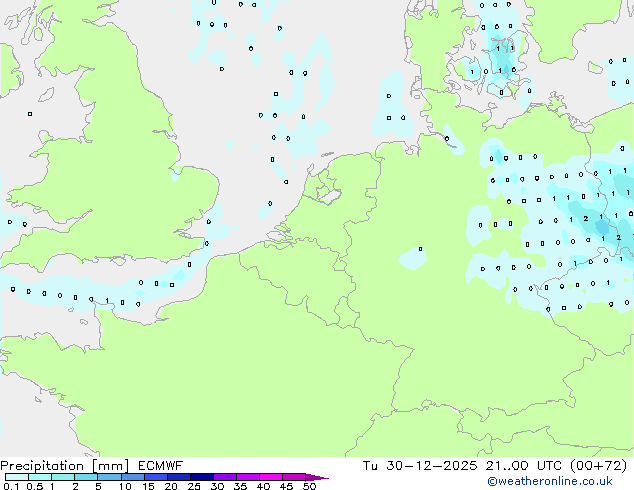Click the 25–30 mm dark blue swatch
The height and width of the screenshot is (490, 634).
(x=202, y=477)
